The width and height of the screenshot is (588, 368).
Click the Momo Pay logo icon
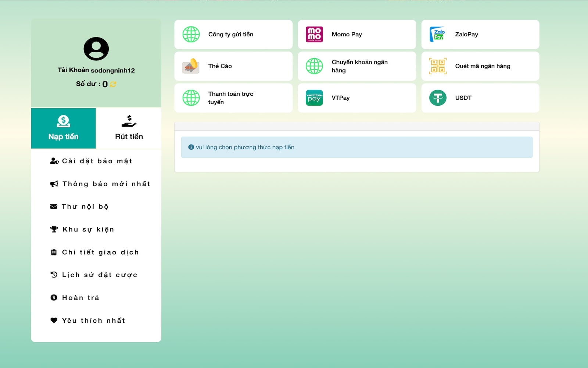(314, 34)
